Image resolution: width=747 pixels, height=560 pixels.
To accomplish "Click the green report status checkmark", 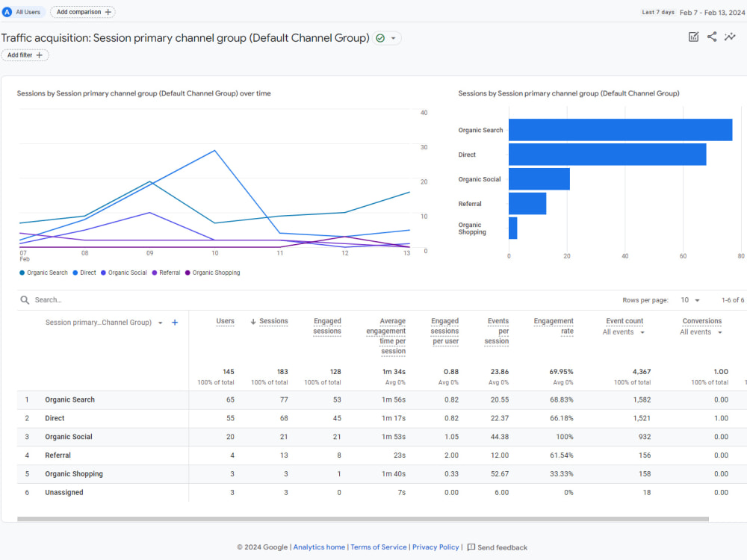I will (380, 38).
